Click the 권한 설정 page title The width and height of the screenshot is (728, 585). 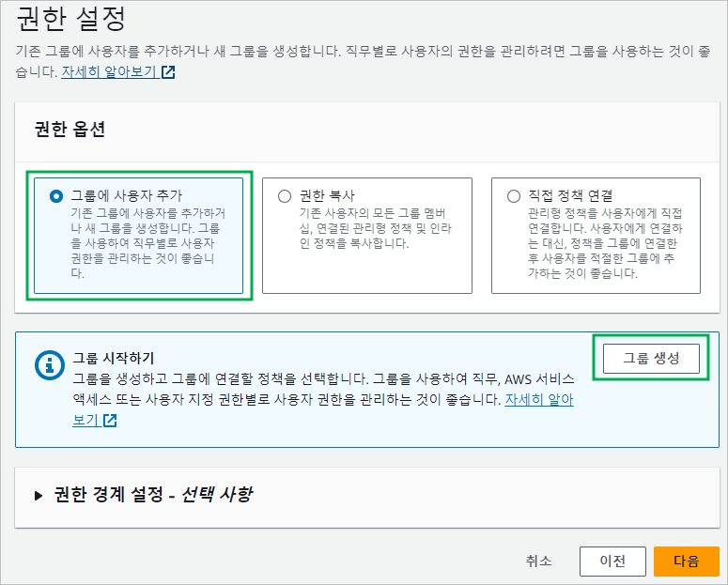click(x=70, y=20)
